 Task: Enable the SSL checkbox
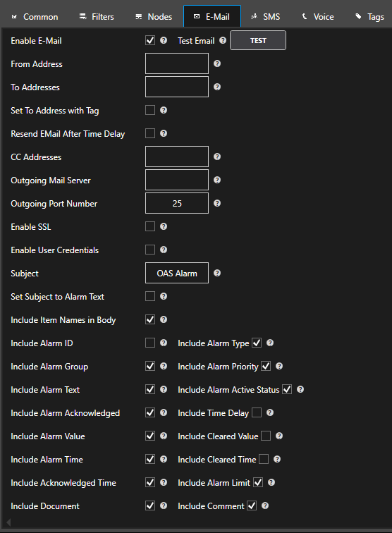[x=150, y=226]
